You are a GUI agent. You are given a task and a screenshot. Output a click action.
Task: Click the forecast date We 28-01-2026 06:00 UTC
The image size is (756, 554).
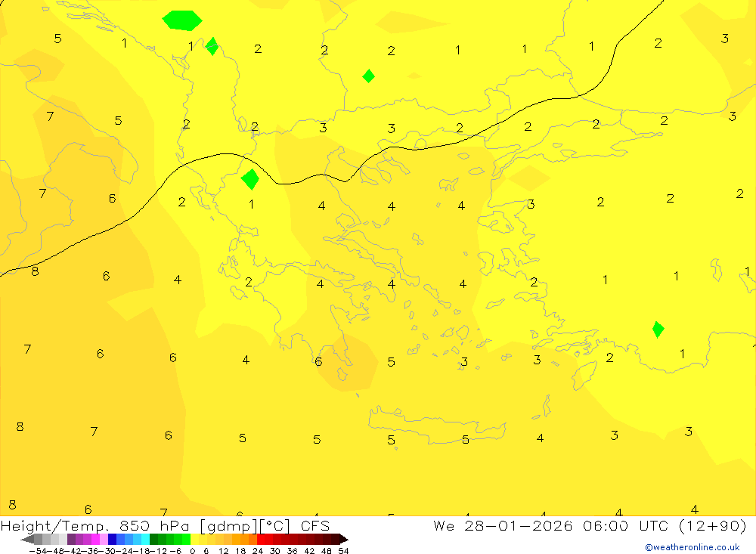[x=553, y=525]
